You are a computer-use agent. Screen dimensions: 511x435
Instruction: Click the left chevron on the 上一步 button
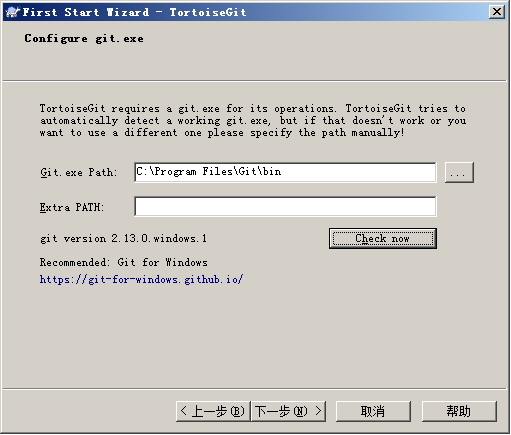183,411
